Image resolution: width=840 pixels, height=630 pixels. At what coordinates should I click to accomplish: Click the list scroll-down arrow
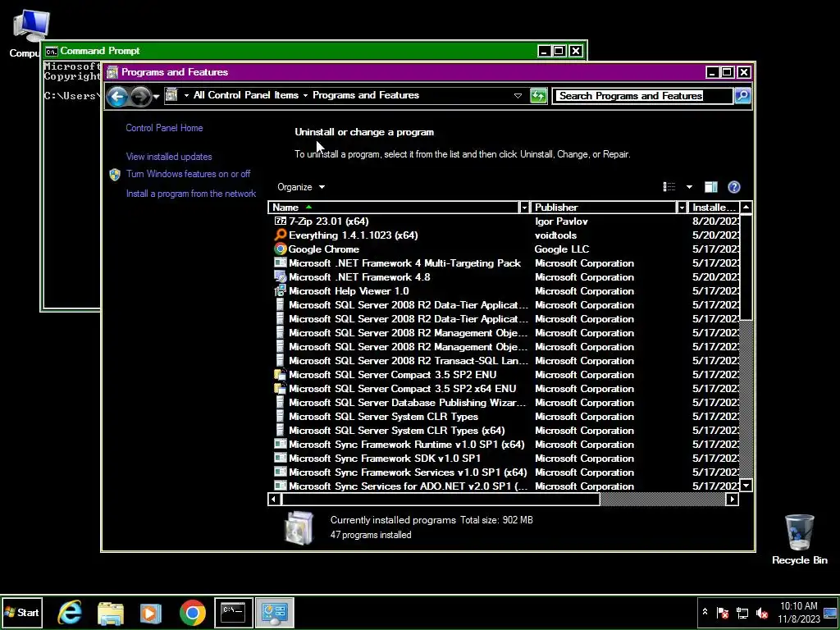pos(746,486)
